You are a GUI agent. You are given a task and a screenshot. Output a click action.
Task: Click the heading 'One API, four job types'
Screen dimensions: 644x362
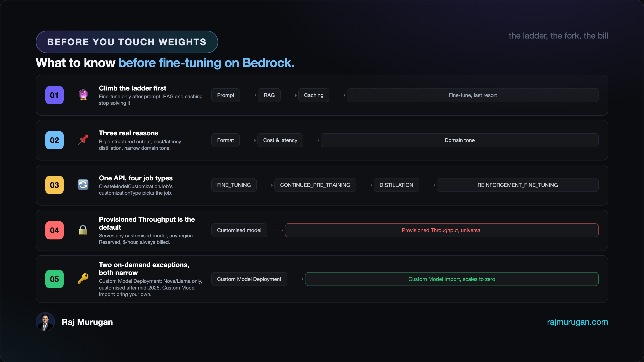(x=136, y=178)
